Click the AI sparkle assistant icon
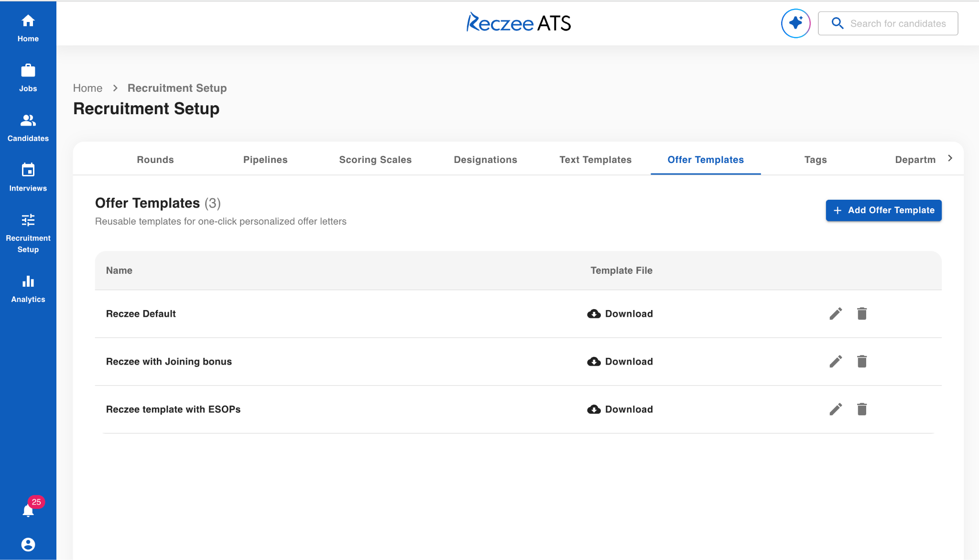 (795, 23)
